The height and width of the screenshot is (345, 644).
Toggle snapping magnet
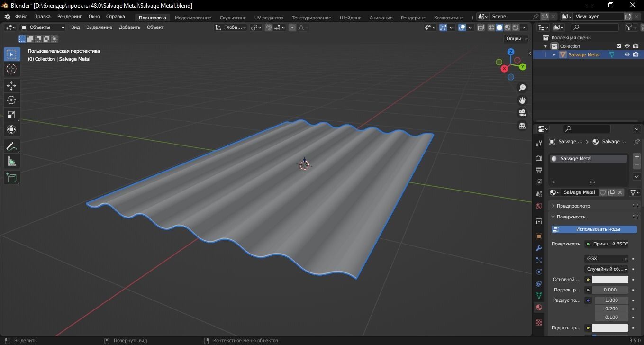point(269,27)
